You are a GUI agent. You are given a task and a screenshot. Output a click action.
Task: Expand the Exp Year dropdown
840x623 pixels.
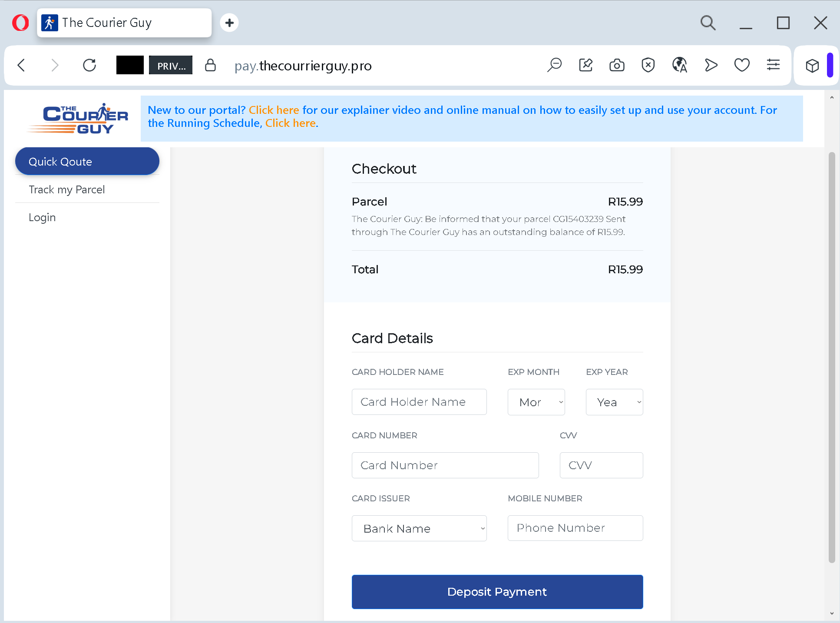pyautogui.click(x=614, y=402)
